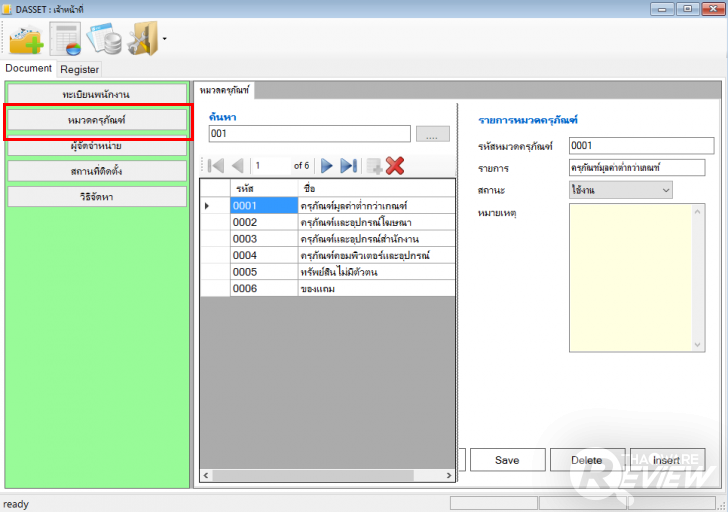Switch to the Document tab
Viewport: 728px width, 512px height.
click(28, 68)
